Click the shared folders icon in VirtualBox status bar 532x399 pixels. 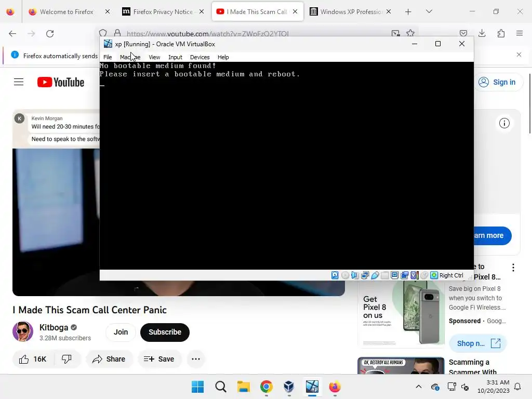tap(385, 275)
